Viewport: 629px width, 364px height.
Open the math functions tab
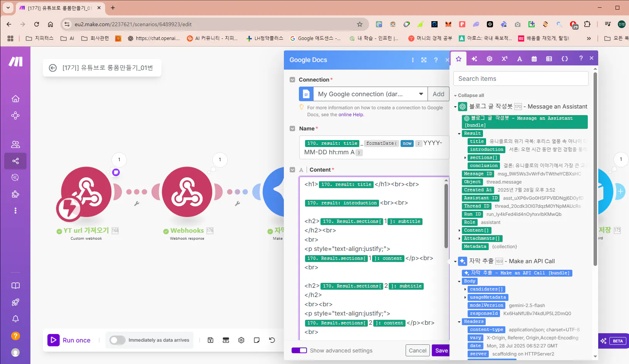504,59
